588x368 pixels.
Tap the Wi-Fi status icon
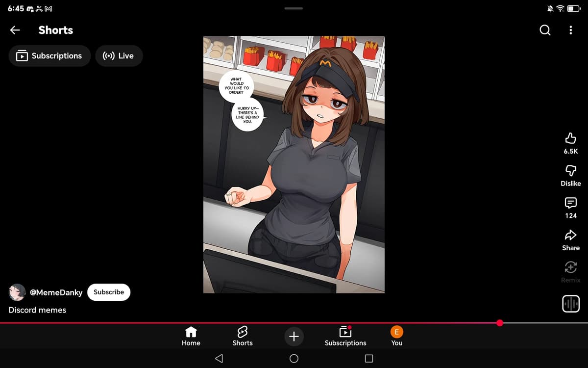[x=561, y=9]
